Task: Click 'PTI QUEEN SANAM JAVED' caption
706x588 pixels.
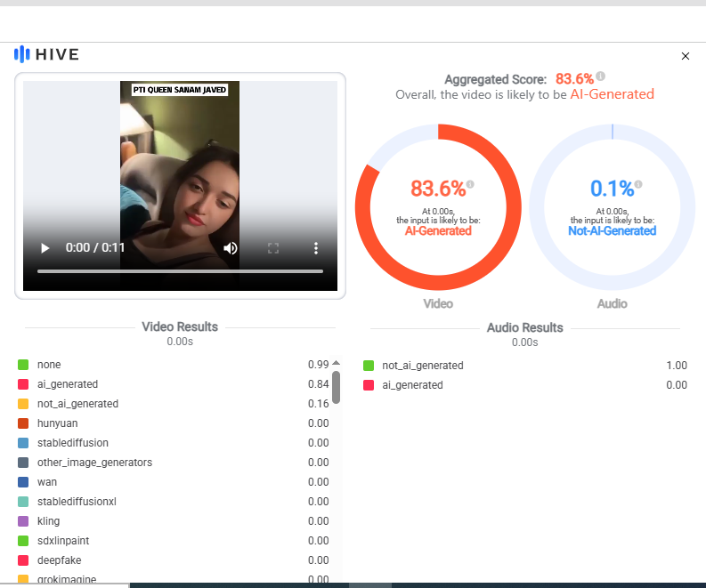Action: coord(180,90)
